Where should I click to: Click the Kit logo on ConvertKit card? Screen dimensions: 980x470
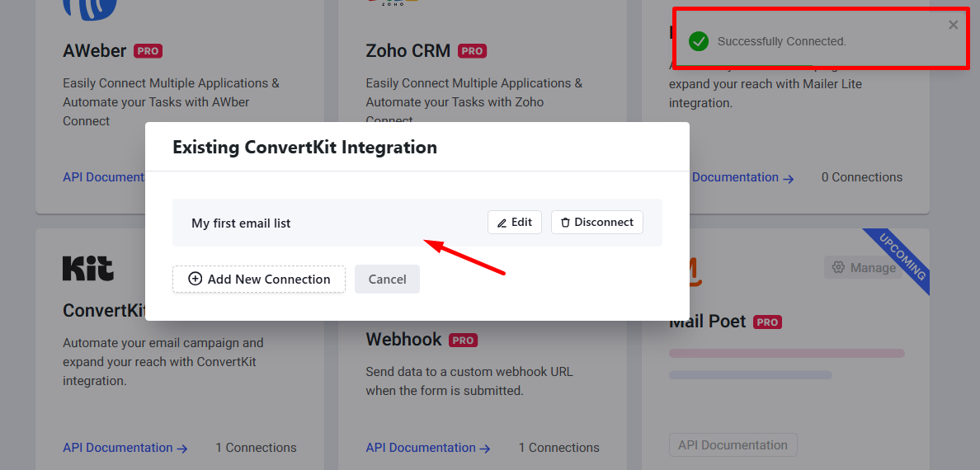point(88,268)
